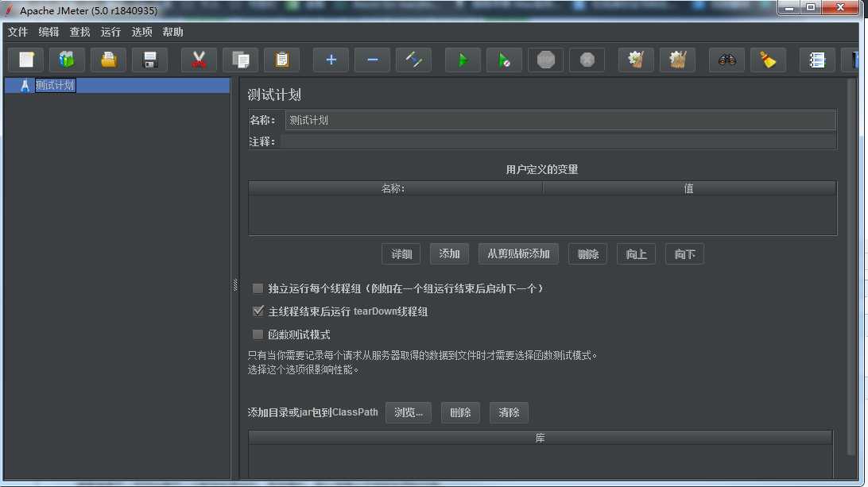
Task: Open the 选项 menu
Action: (x=141, y=32)
